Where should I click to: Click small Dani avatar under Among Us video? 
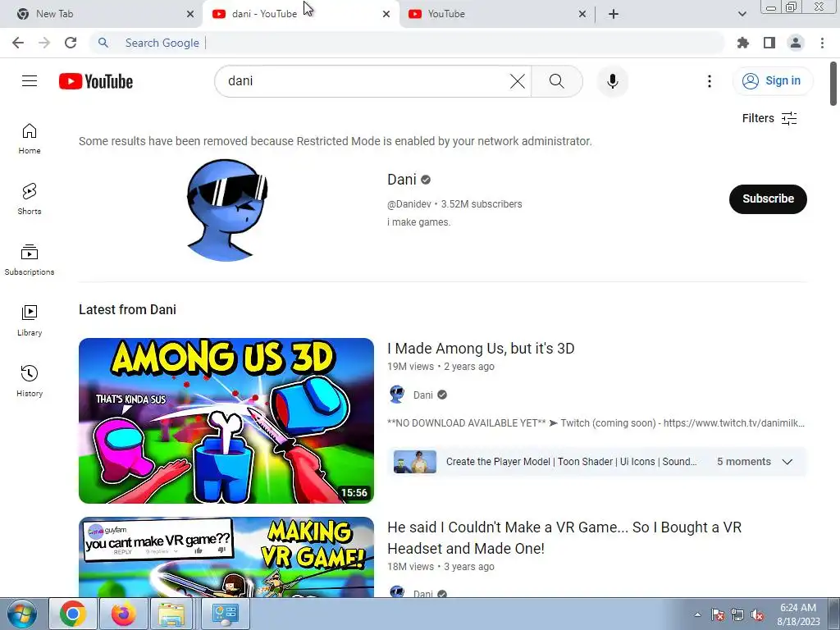397,395
